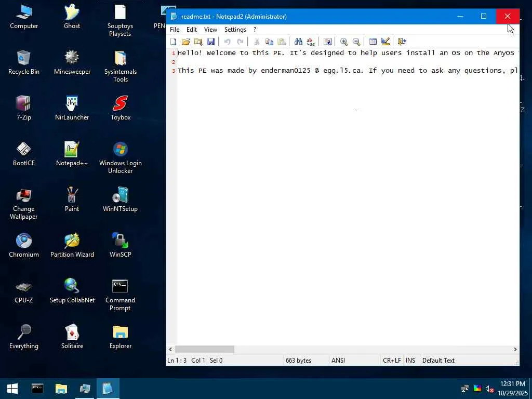This screenshot has width=532, height=399.
Task: Click the Open file toolbar icon
Action: 185,42
